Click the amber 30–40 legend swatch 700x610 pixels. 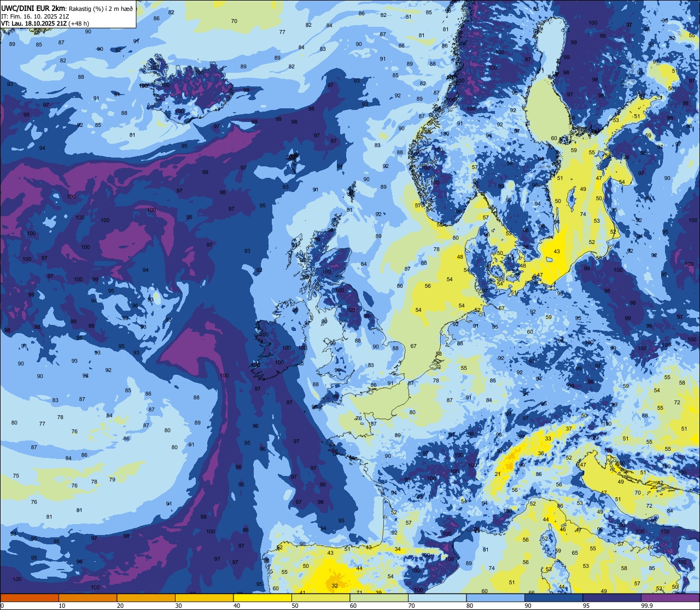point(204,597)
